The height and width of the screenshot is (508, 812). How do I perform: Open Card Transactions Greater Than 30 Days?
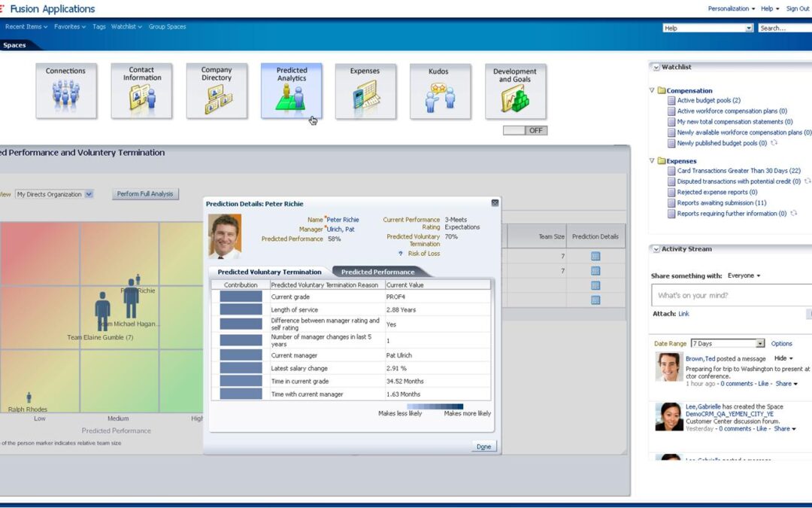point(739,171)
